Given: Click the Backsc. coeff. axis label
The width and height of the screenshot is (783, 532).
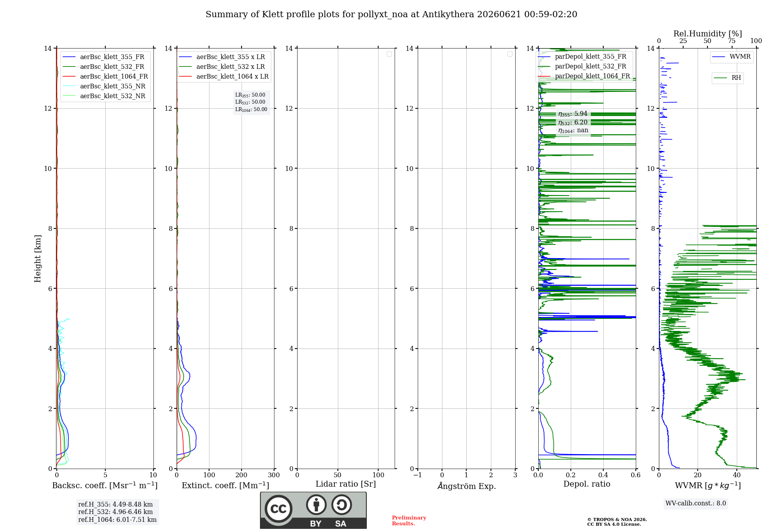Looking at the screenshot, I should coord(105,485).
